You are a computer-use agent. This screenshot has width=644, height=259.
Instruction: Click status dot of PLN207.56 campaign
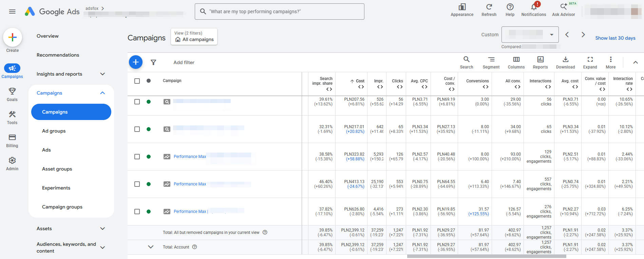[149, 102]
